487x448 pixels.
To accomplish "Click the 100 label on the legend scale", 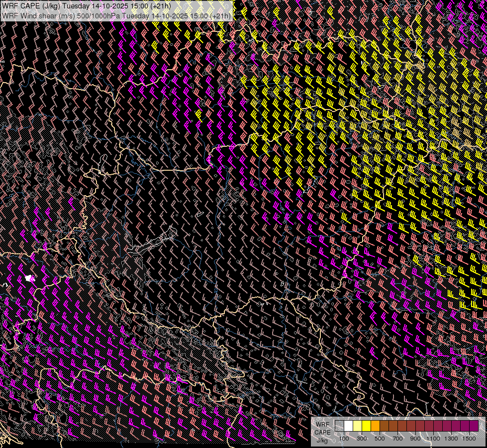I will click(x=344, y=439).
